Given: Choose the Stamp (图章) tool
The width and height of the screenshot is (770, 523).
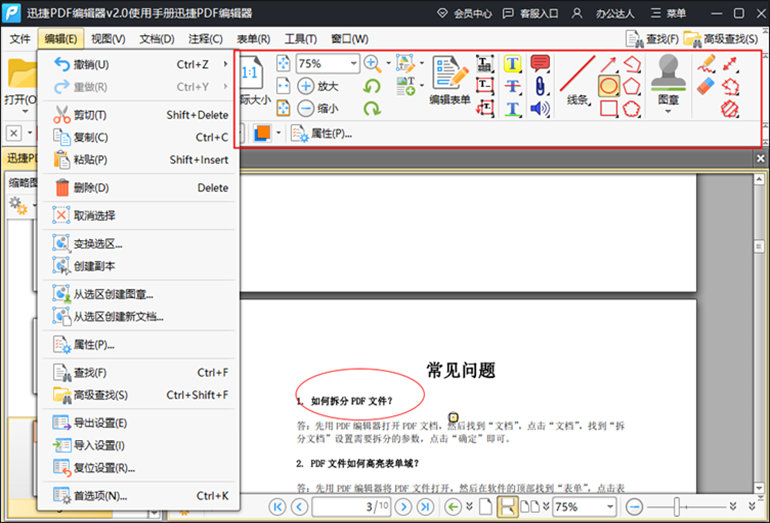Looking at the screenshot, I should [668, 80].
